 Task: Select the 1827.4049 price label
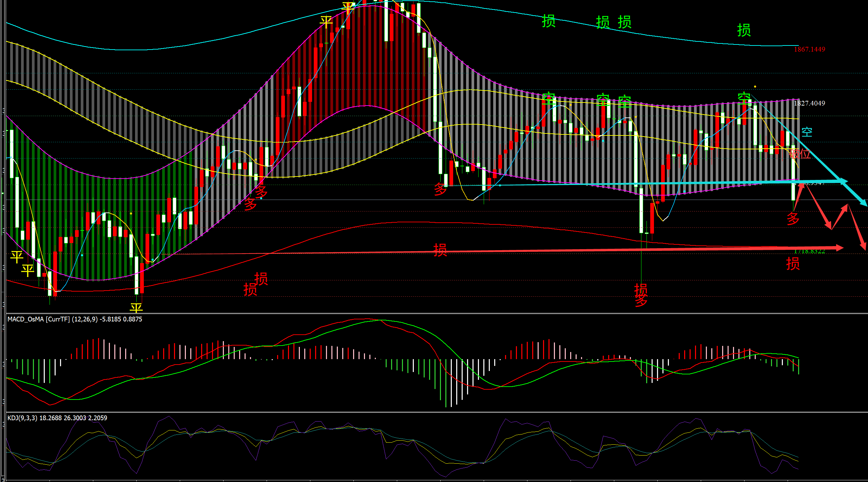coord(809,103)
